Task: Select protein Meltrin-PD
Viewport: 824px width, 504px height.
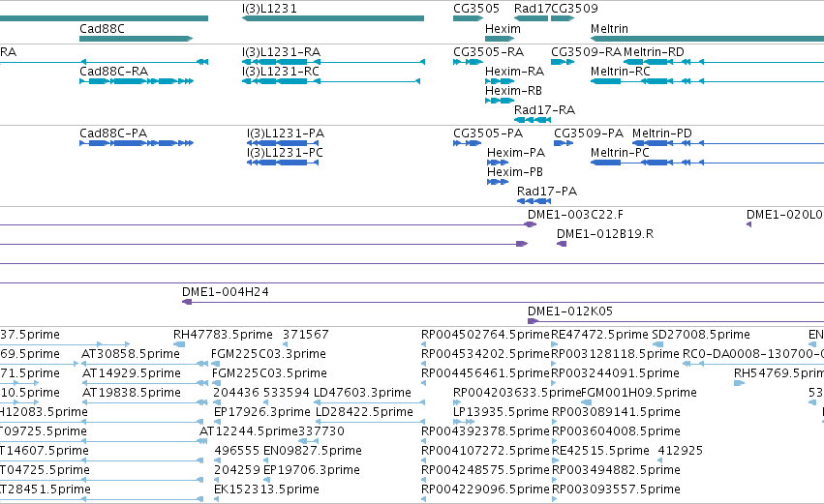Action: (x=728, y=143)
